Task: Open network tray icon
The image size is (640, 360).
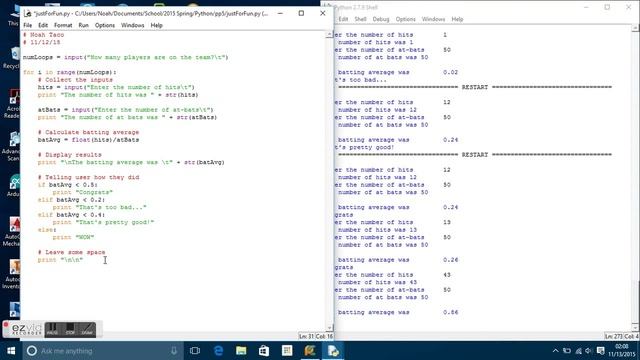Action: [x=578, y=351]
